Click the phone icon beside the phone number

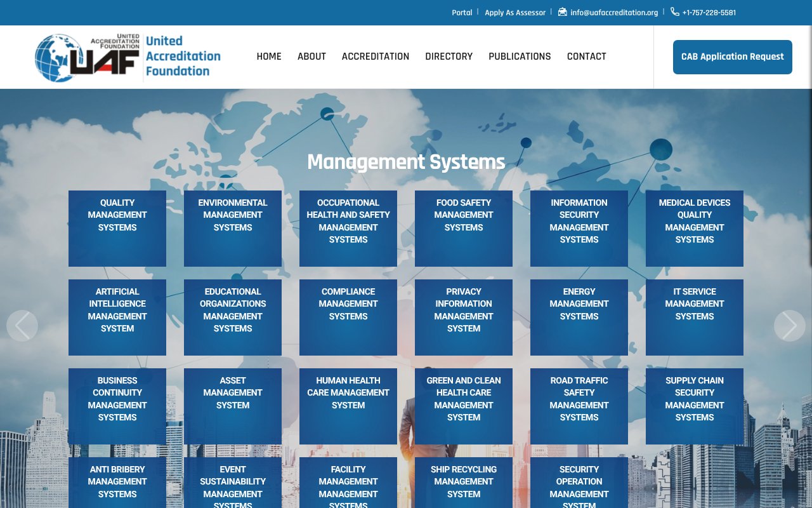(674, 11)
